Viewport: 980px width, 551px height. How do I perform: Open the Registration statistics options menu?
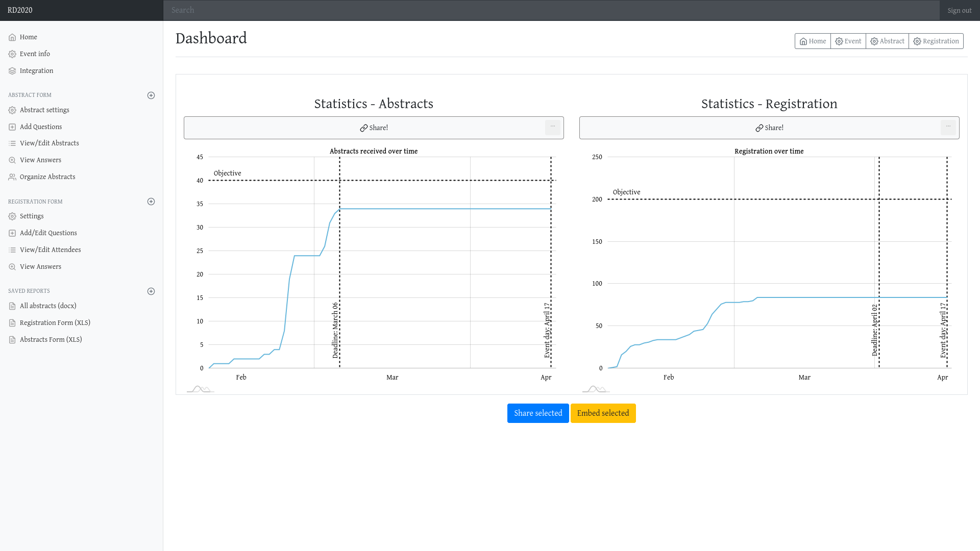pos(948,127)
